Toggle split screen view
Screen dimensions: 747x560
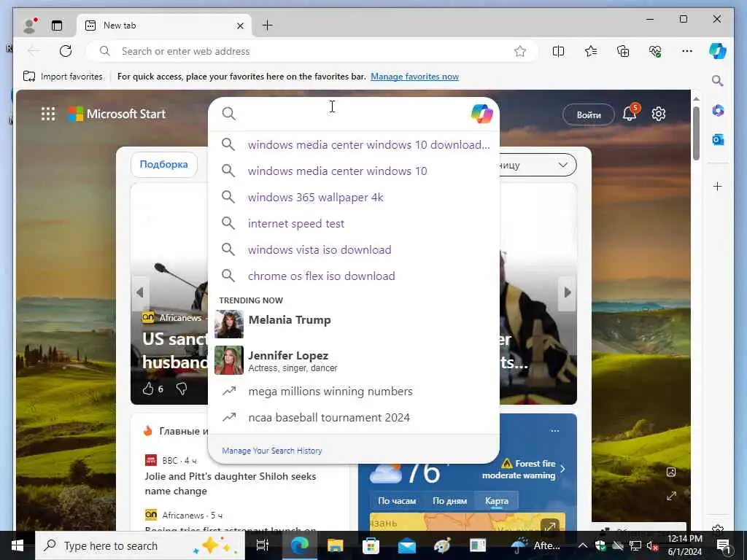[x=558, y=51]
